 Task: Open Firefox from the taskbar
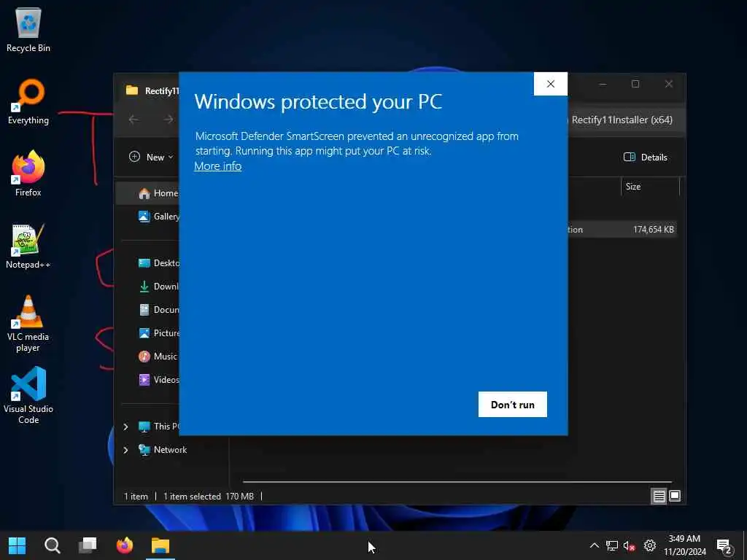[x=125, y=545]
